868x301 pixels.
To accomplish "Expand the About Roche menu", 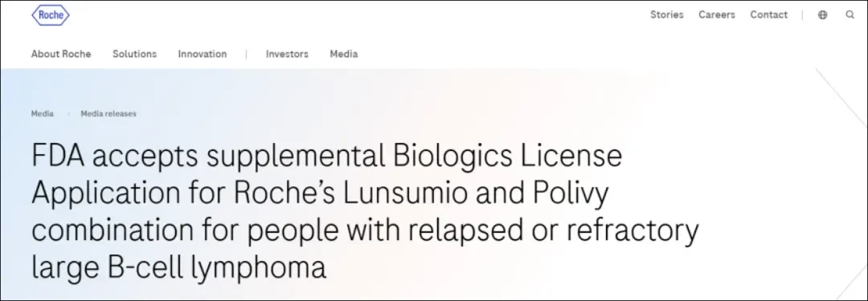I will pyautogui.click(x=61, y=54).
